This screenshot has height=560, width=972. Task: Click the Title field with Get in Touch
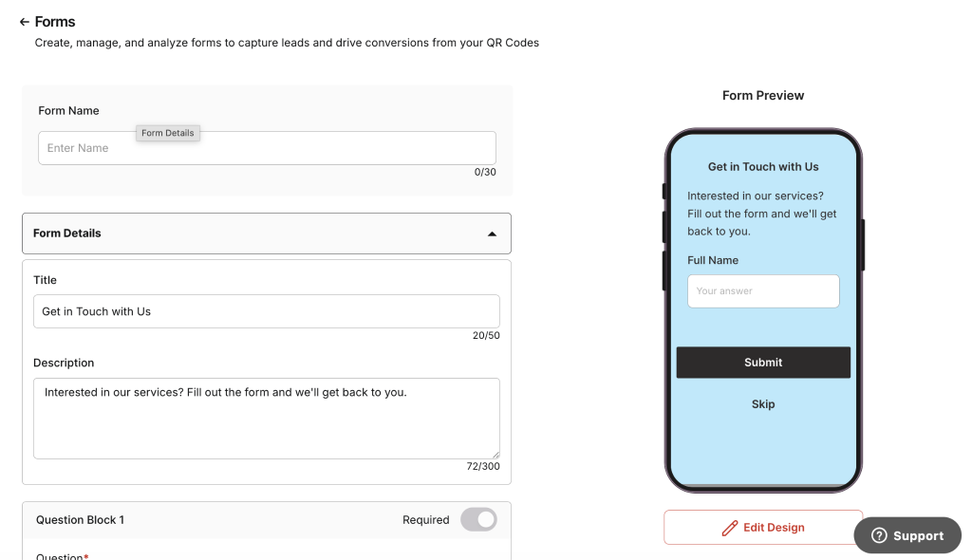click(267, 311)
